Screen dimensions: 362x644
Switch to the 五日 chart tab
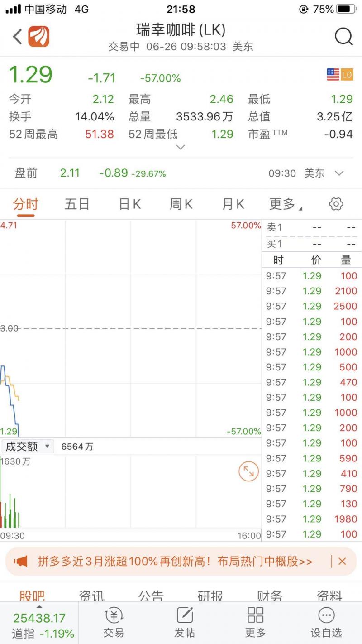(x=77, y=205)
